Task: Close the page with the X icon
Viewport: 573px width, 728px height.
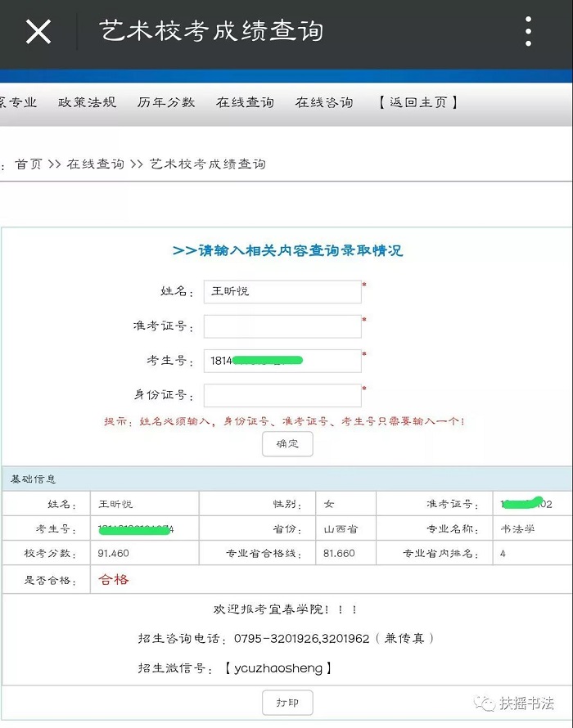Action: click(x=38, y=32)
